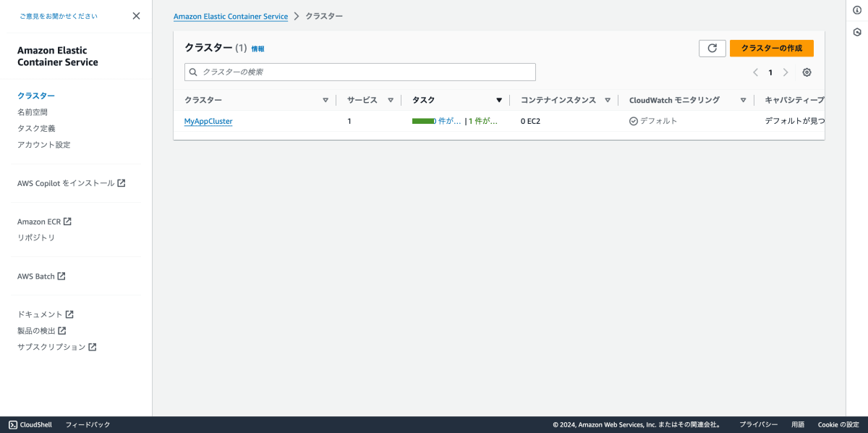Click the 1 件が… running tasks text
Screen dimensions: 868x433
click(483, 121)
